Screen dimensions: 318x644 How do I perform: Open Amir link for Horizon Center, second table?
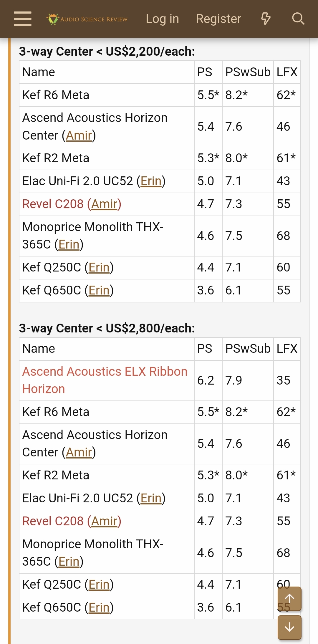point(79,452)
